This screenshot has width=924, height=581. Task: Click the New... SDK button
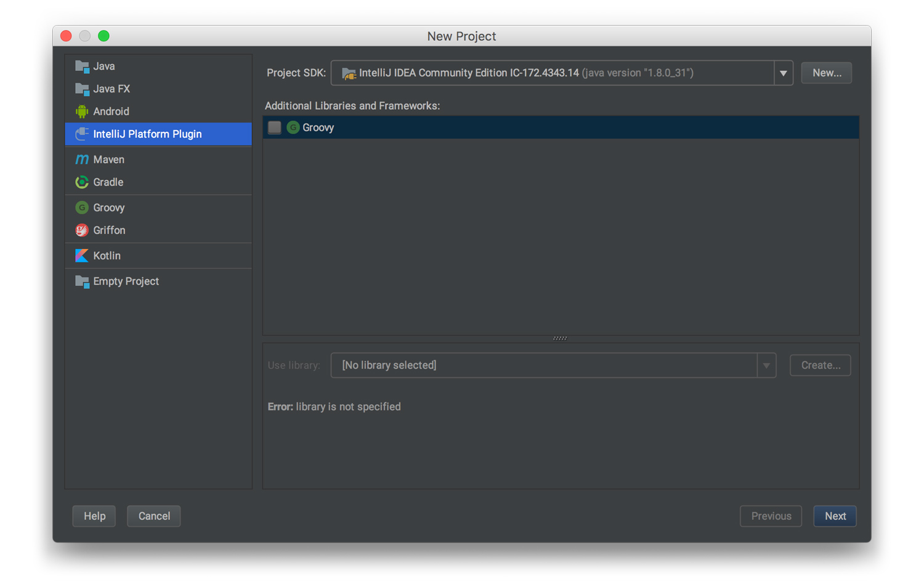pos(826,73)
